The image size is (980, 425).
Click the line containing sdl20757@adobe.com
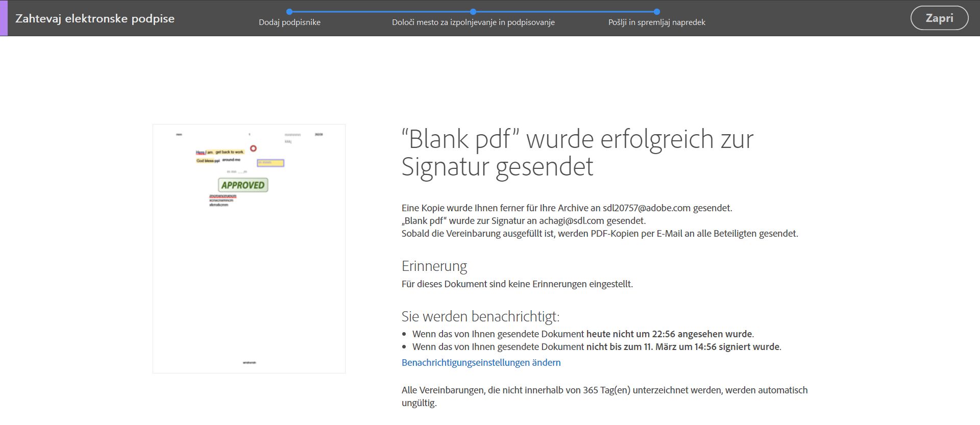pyautogui.click(x=567, y=208)
